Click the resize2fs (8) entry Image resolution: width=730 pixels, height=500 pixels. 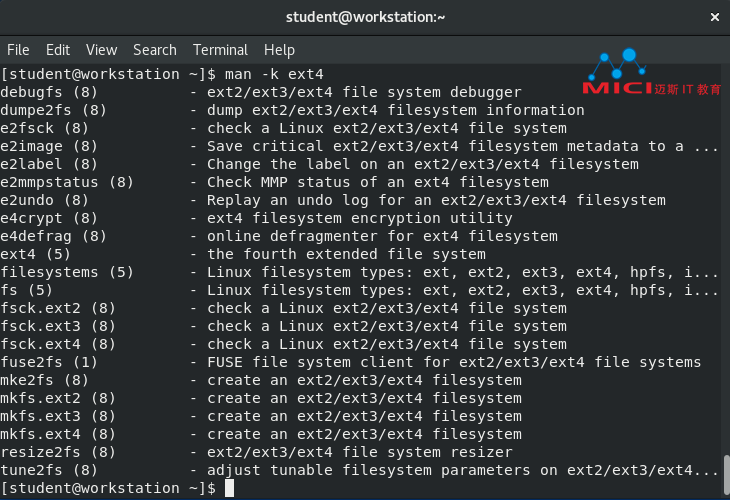pos(58,452)
